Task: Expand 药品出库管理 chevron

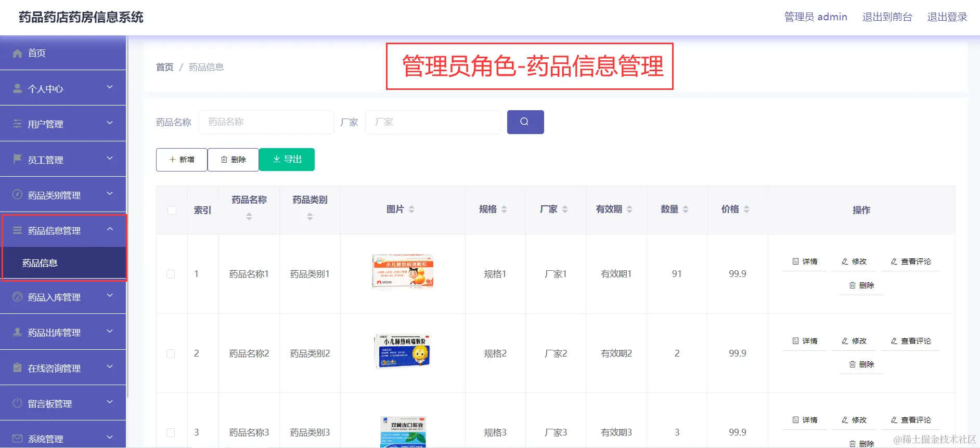Action: coord(110,331)
